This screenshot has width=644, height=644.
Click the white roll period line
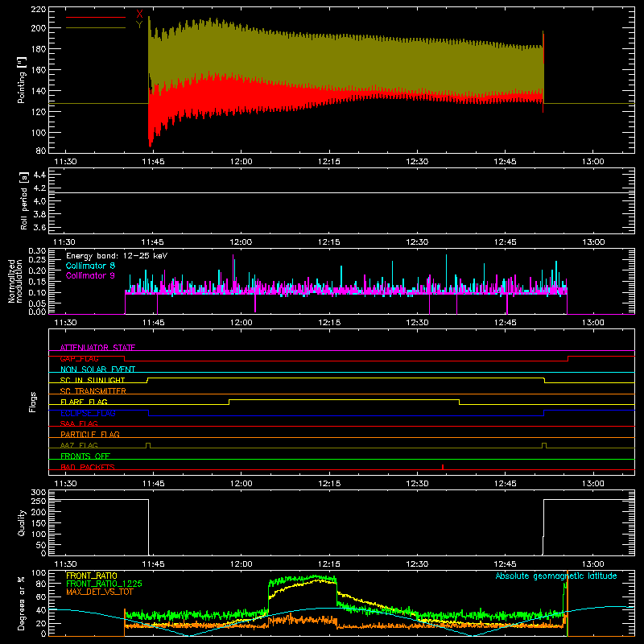[x=341, y=192]
